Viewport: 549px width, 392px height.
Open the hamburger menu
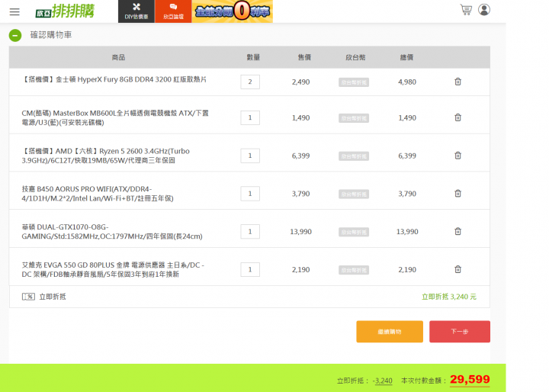(14, 12)
